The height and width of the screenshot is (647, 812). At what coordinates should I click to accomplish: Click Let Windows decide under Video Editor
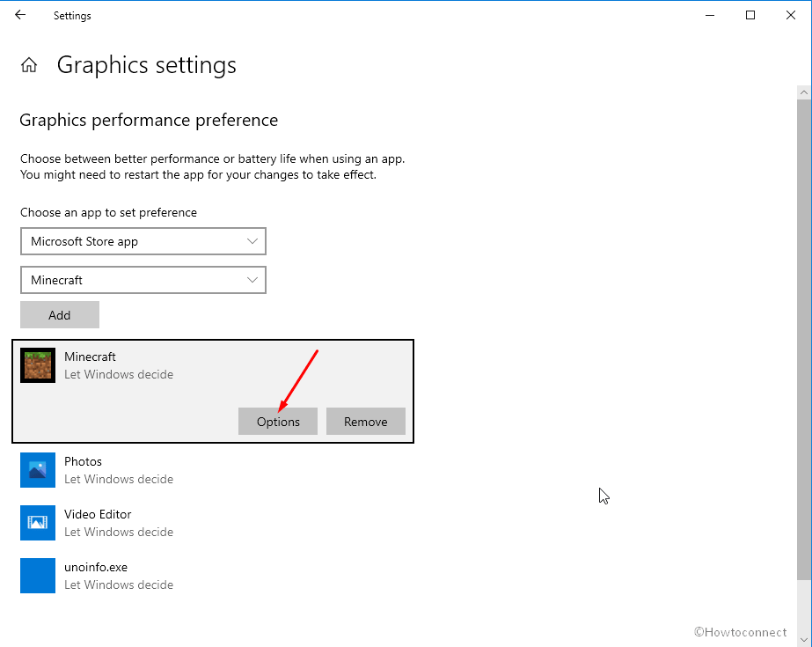(119, 532)
